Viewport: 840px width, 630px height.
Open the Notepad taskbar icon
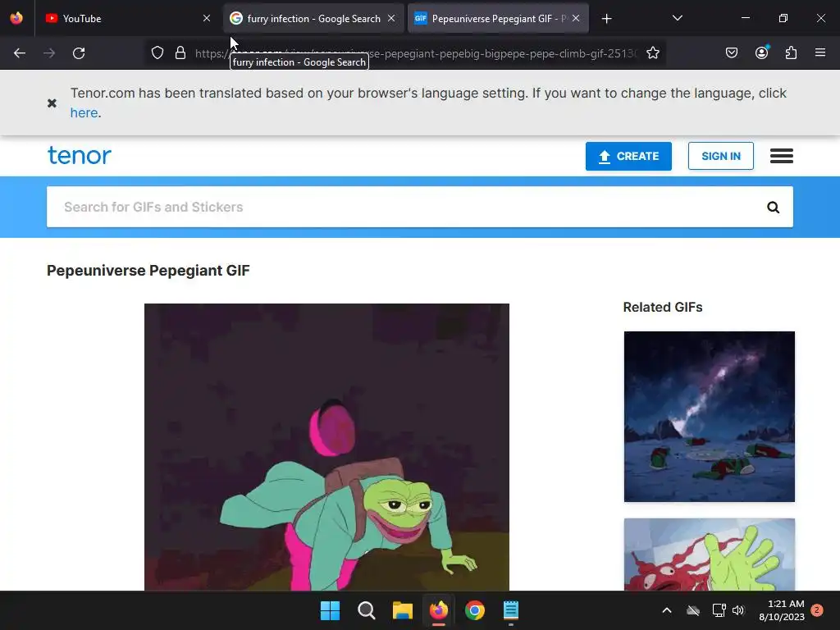pyautogui.click(x=511, y=610)
